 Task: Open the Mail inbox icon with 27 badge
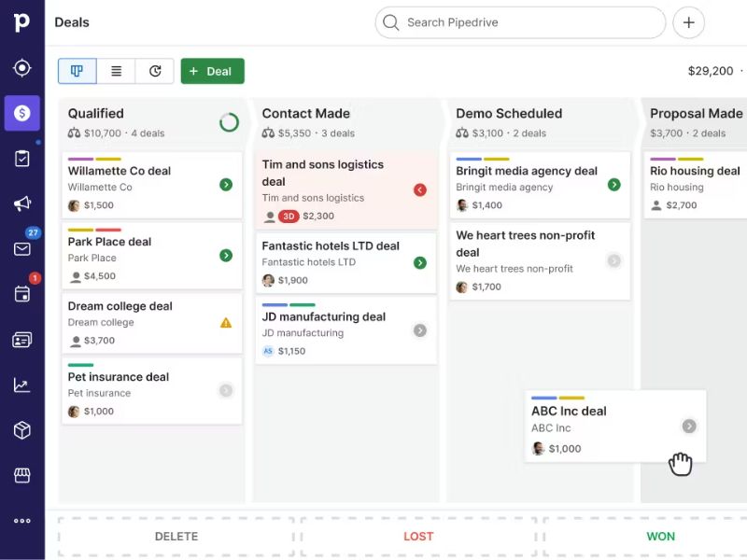pyautogui.click(x=21, y=248)
